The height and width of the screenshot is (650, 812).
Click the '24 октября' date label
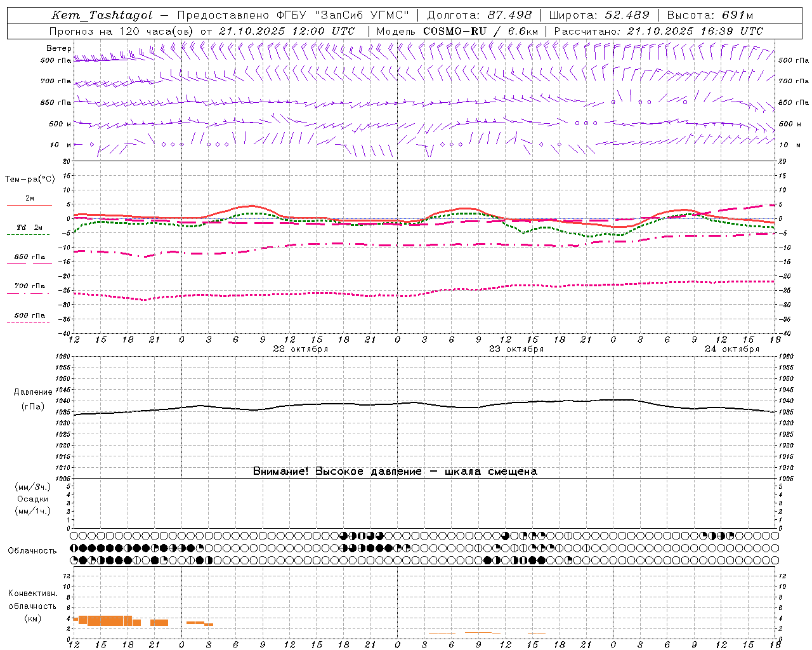(x=732, y=349)
